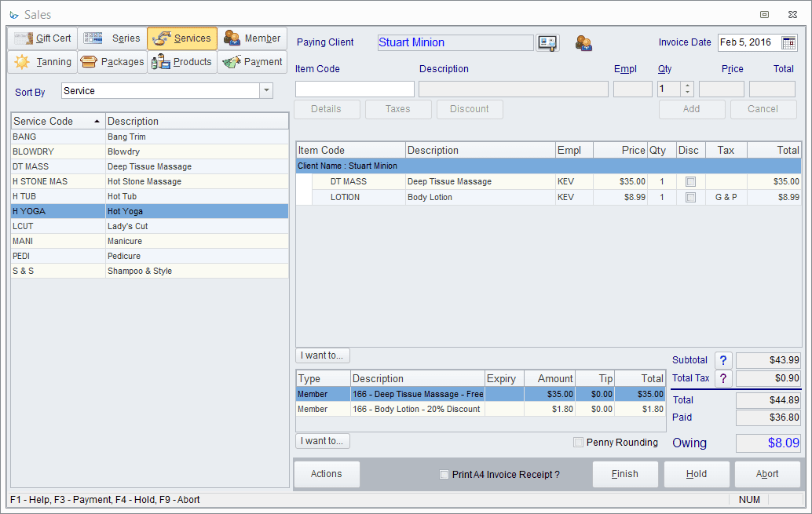Select the H TUB service row

150,197
